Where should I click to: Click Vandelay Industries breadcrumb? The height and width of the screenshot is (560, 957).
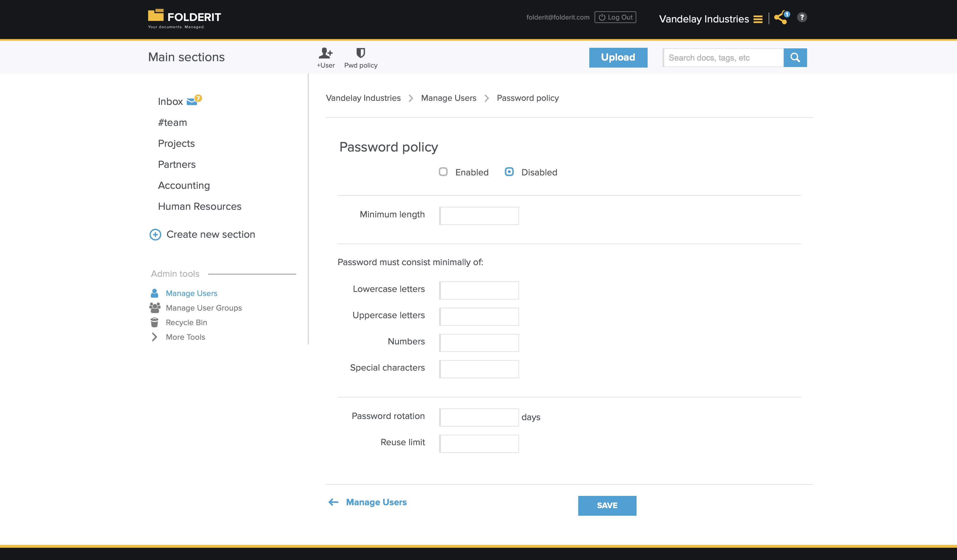(363, 98)
